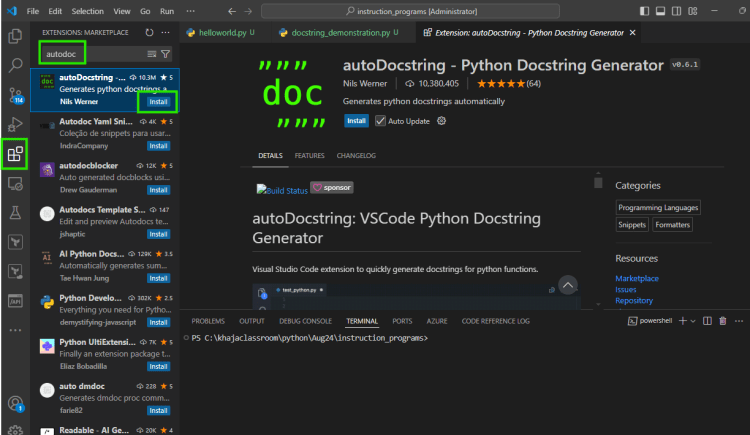Open terminal panel more actions ellipsis
750x435 pixels.
coord(739,321)
